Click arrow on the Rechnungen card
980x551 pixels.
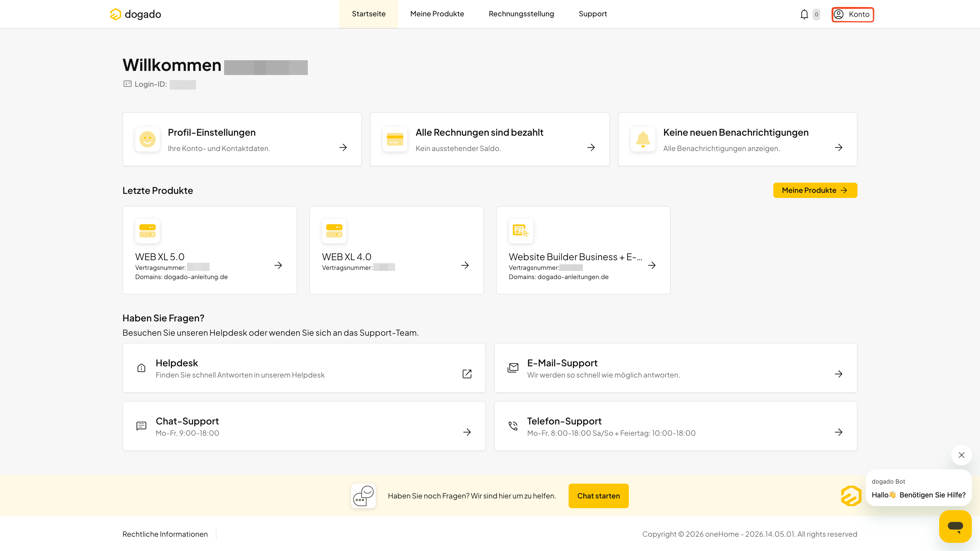point(591,147)
